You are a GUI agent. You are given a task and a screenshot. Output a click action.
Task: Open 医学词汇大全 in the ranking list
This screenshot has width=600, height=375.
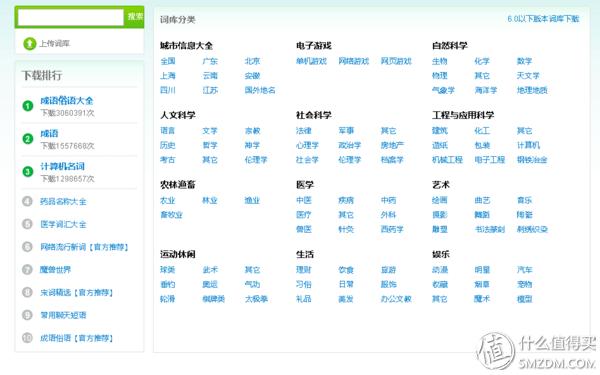tap(63, 224)
